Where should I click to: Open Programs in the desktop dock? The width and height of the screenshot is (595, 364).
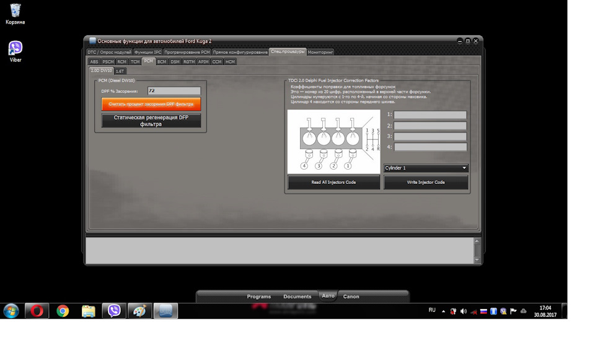point(259,297)
